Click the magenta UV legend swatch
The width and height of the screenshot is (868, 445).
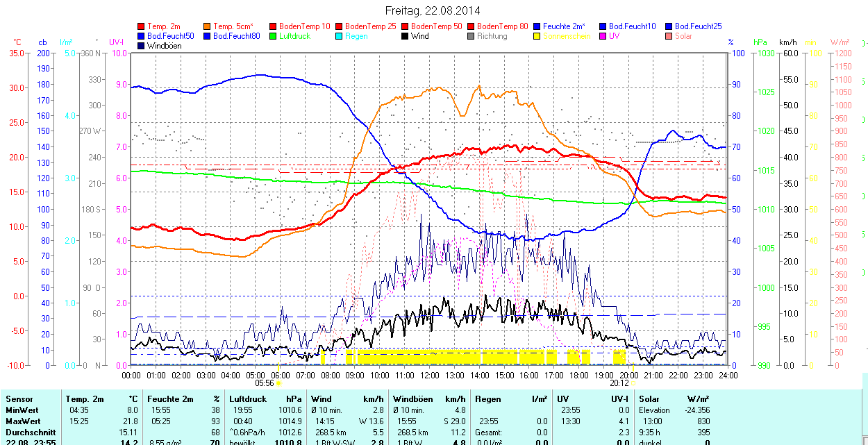(603, 36)
